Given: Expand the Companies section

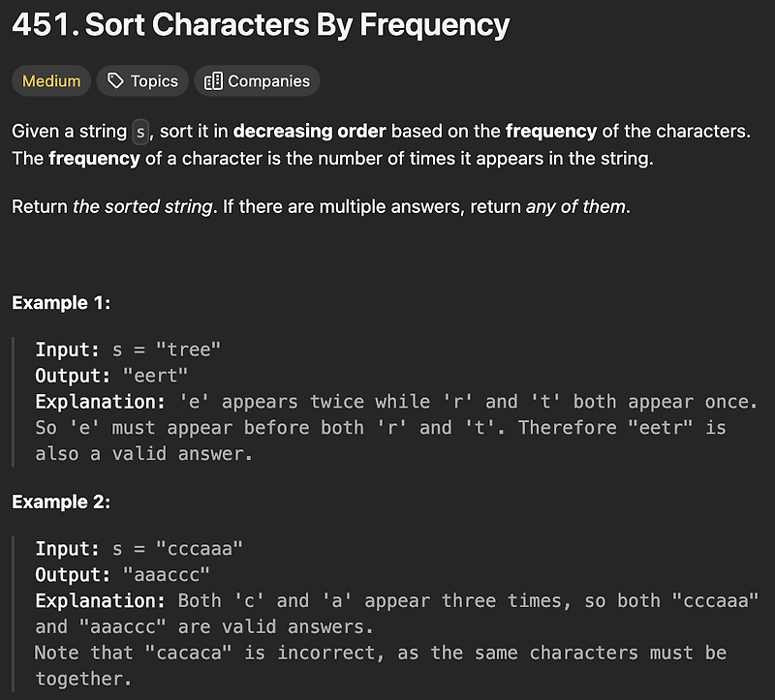Looking at the screenshot, I should coord(257,80).
